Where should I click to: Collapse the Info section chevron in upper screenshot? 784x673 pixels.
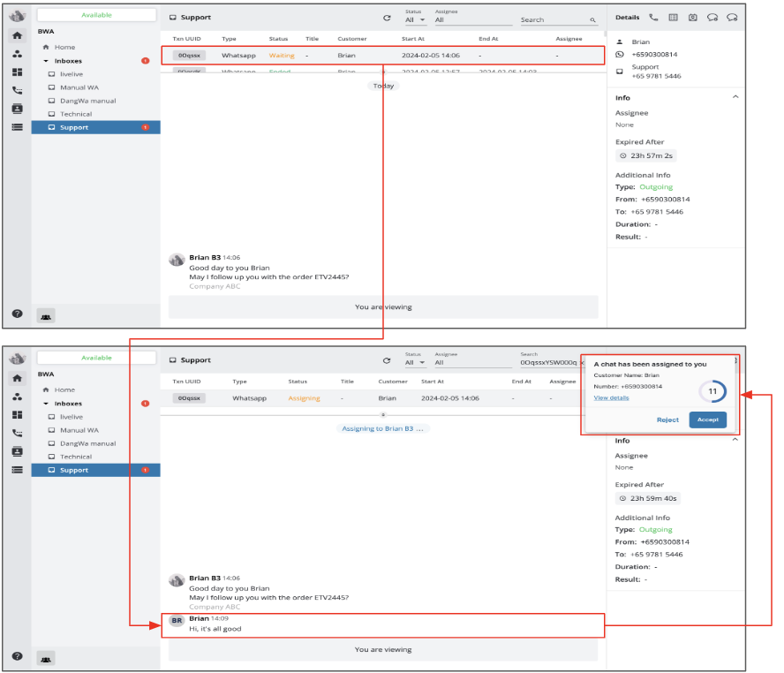[735, 97]
